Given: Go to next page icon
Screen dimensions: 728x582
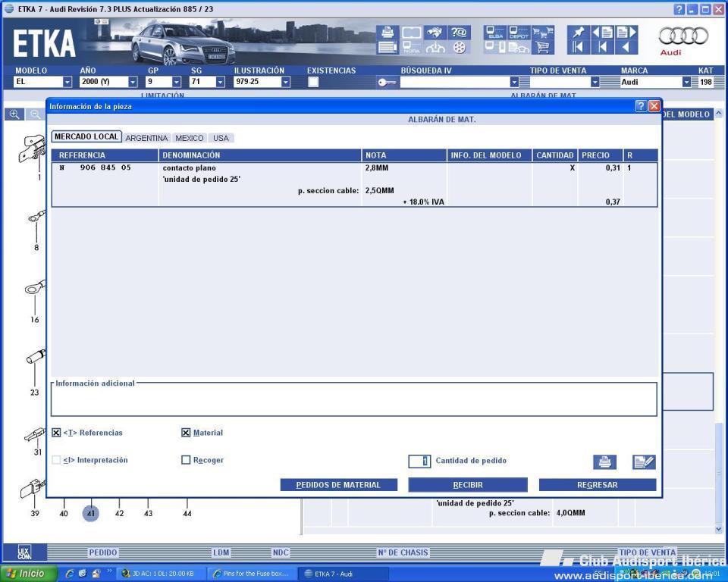Looking at the screenshot, I should (626, 32).
